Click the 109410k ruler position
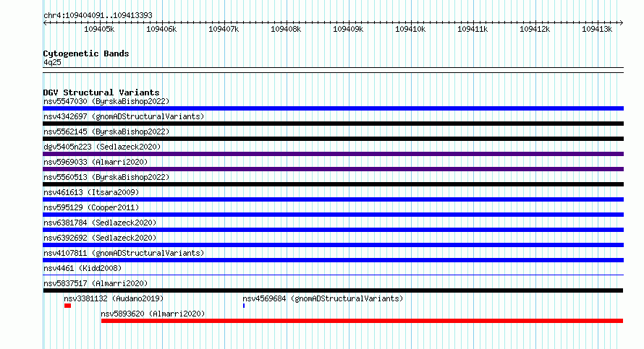Viewport: 644px width, 349px height. (410, 29)
